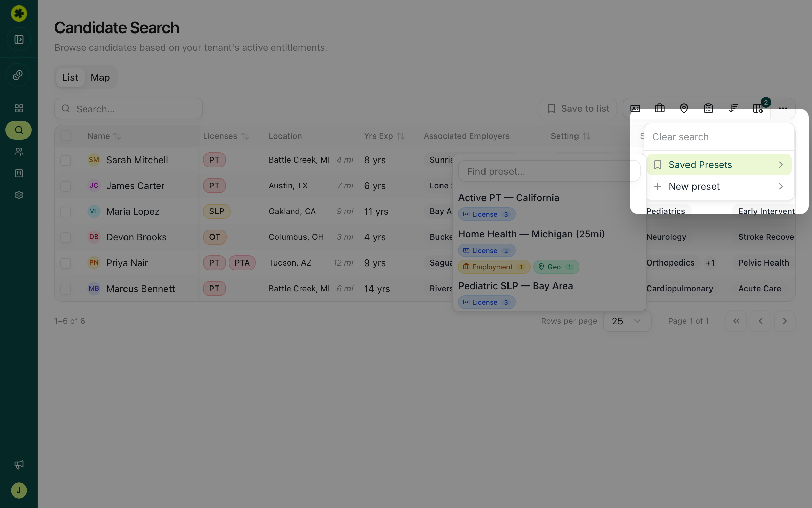Open the board sidebar icon
Image resolution: width=812 pixels, height=508 pixels.
(19, 173)
